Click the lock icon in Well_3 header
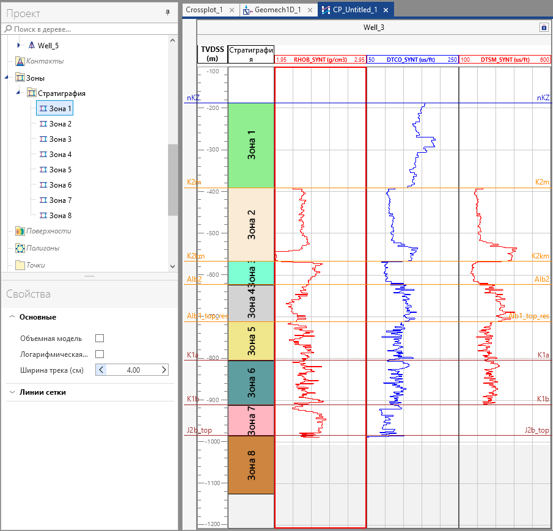 click(543, 27)
